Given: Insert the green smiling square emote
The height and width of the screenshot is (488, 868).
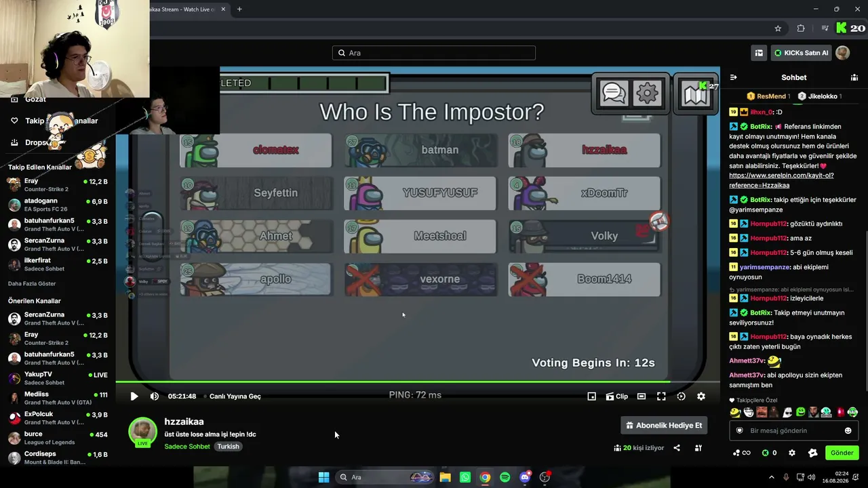Looking at the screenshot, I should 801,412.
